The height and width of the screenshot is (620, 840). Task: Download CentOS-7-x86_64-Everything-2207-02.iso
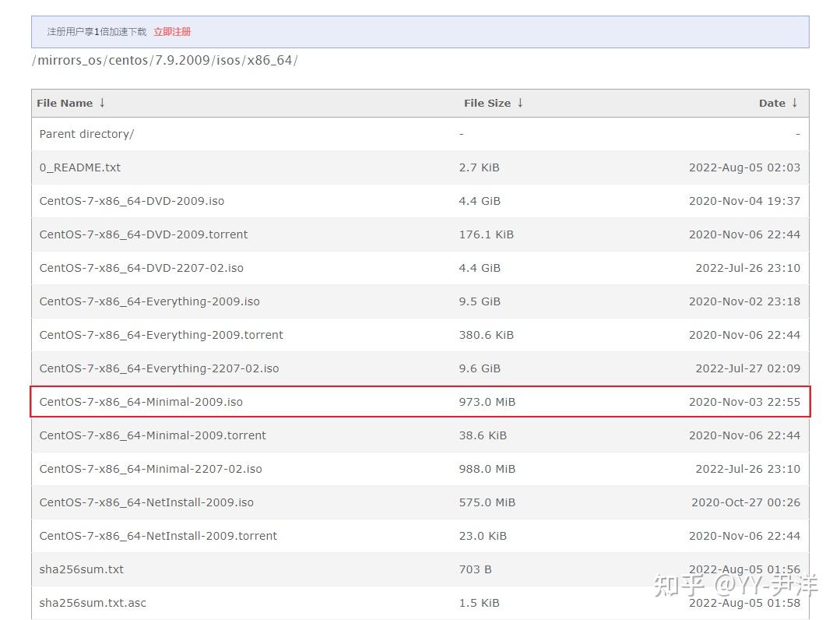[x=159, y=368]
